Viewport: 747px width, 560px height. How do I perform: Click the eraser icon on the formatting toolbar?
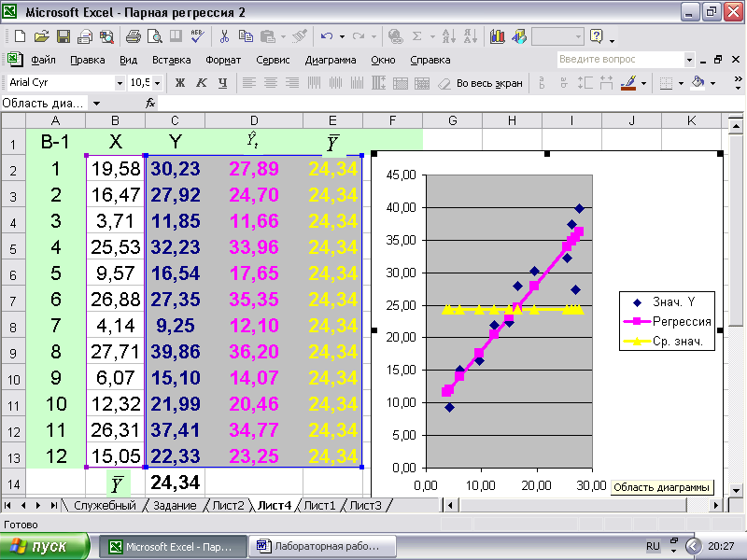coord(444,83)
